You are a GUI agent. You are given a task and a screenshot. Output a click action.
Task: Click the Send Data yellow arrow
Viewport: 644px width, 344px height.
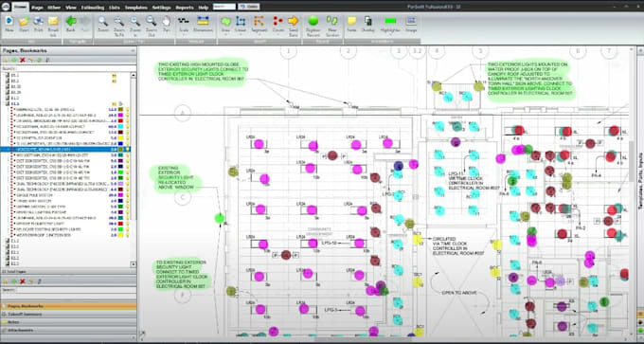[x=293, y=21]
